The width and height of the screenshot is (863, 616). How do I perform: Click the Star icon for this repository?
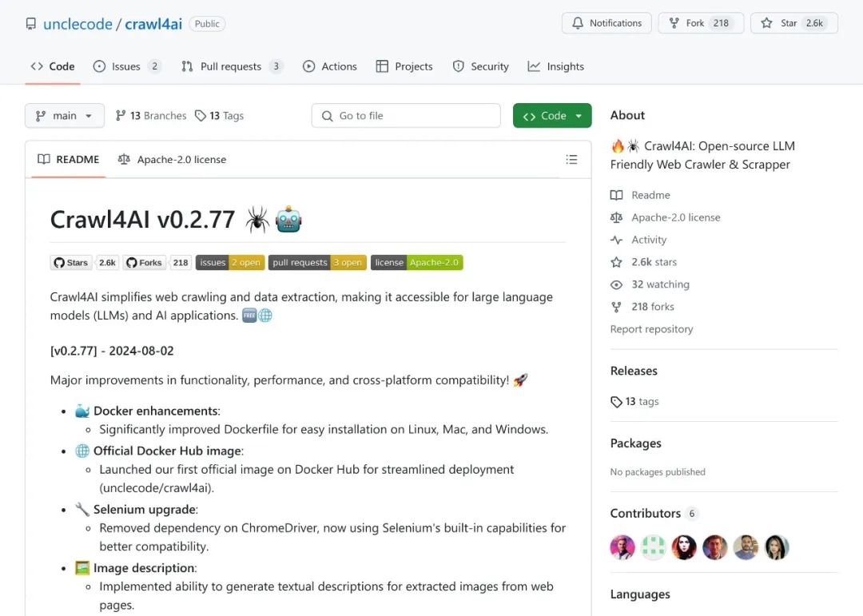coord(766,23)
